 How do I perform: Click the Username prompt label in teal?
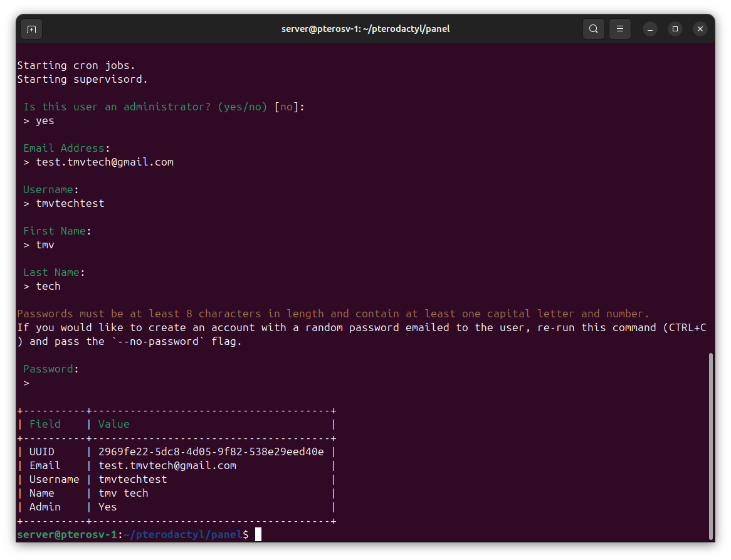[x=50, y=189]
